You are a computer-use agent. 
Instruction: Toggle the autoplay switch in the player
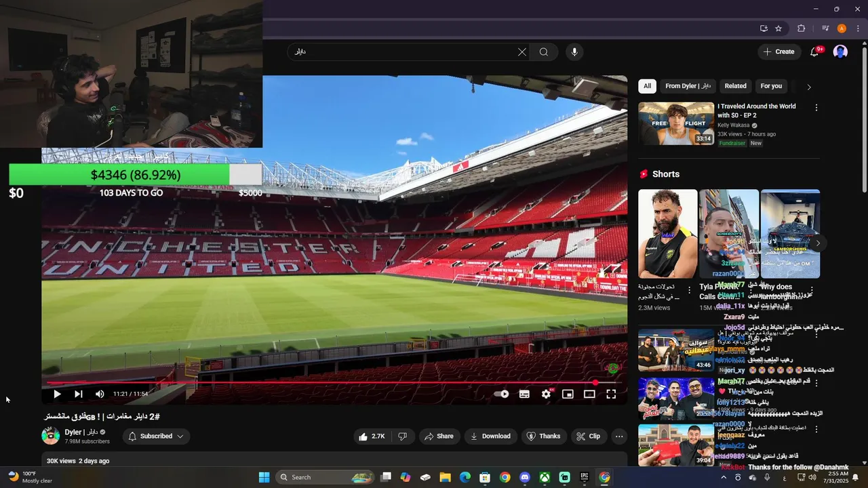pyautogui.click(x=502, y=394)
